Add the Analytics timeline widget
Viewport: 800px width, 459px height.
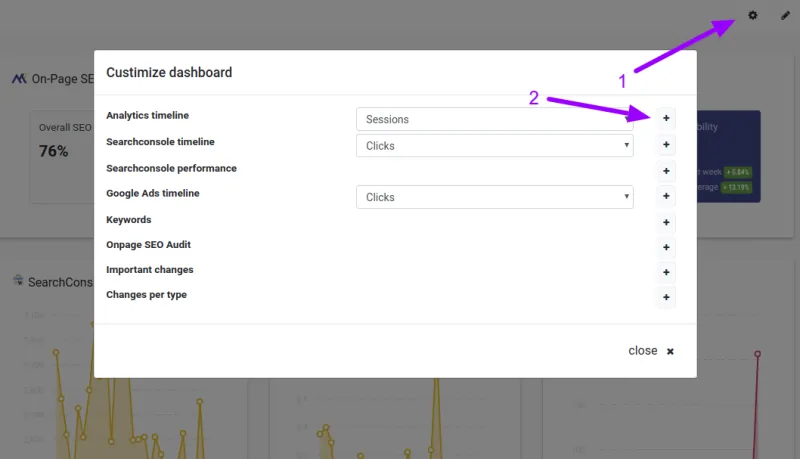[x=666, y=118]
